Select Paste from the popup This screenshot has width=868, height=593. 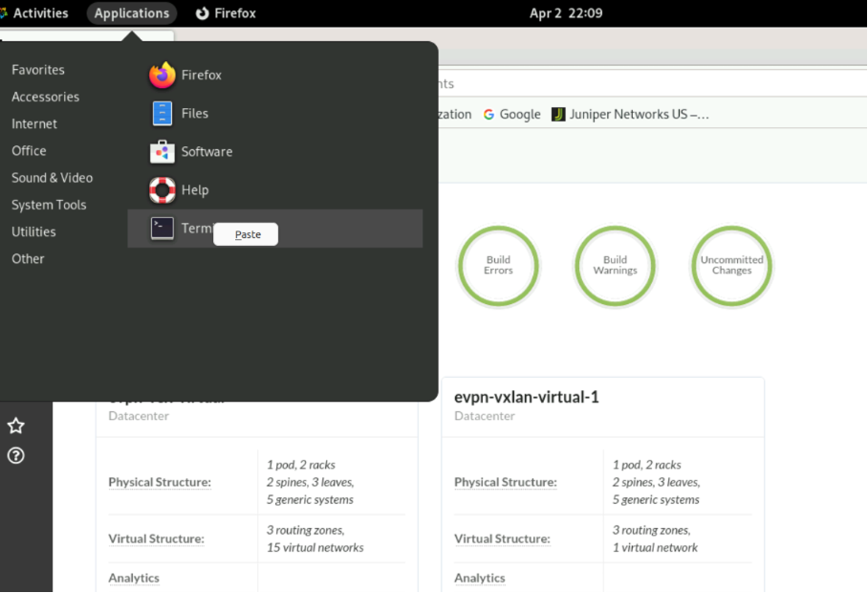tap(247, 234)
